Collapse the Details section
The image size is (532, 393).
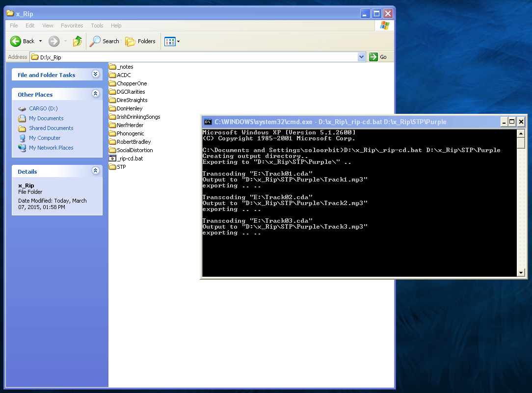tap(96, 171)
